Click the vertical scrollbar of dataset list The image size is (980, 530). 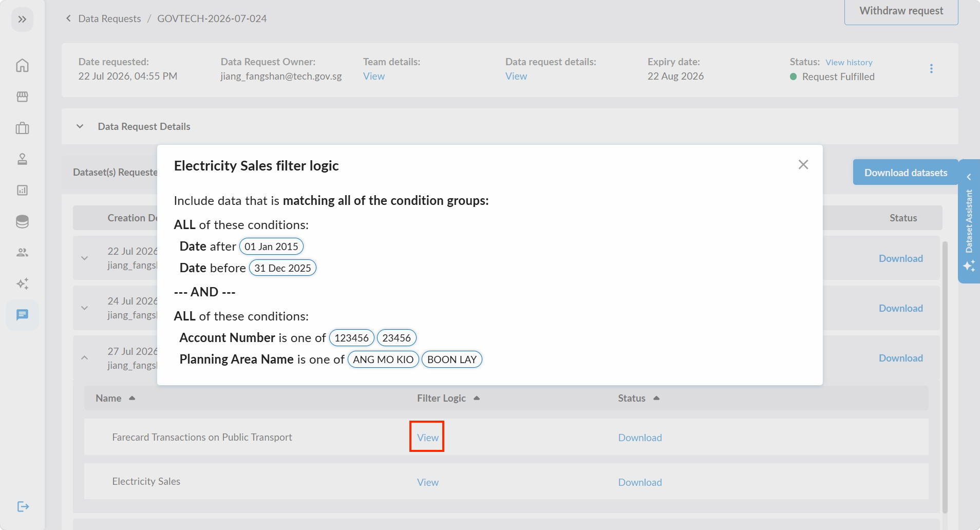(945, 377)
